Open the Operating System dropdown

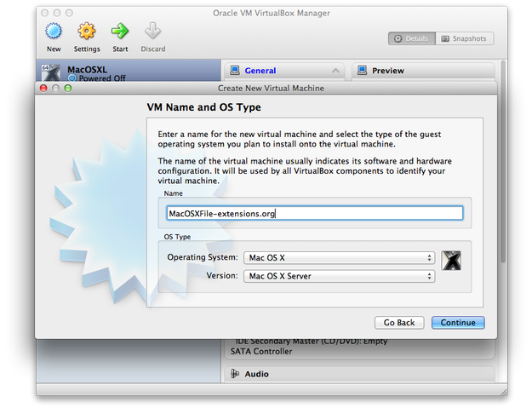click(x=340, y=258)
